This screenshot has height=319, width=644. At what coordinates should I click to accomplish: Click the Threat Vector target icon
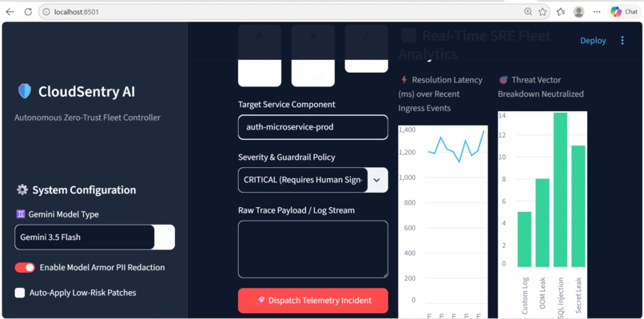(x=503, y=80)
